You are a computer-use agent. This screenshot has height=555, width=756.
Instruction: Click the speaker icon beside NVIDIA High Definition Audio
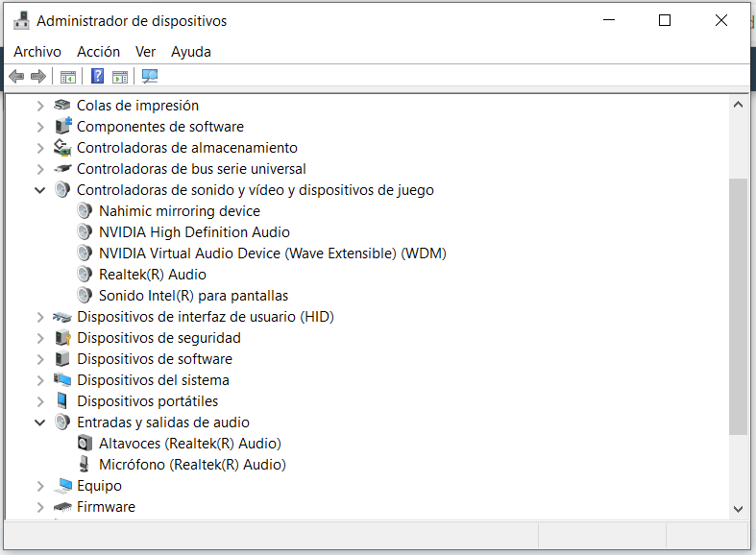tap(85, 232)
